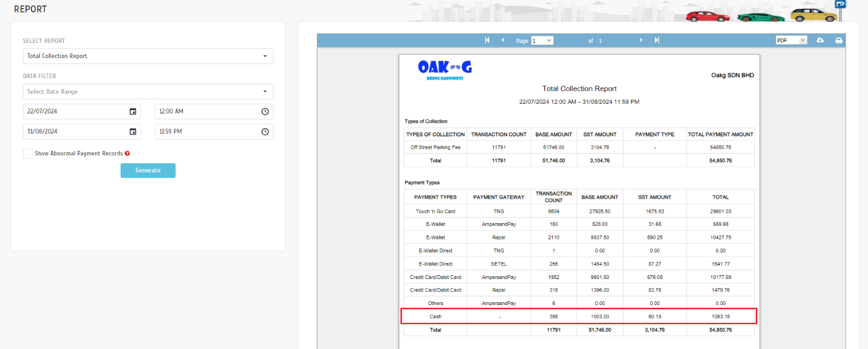868x349 pixels.
Task: Click the start date field 22/07/2024
Action: point(73,111)
